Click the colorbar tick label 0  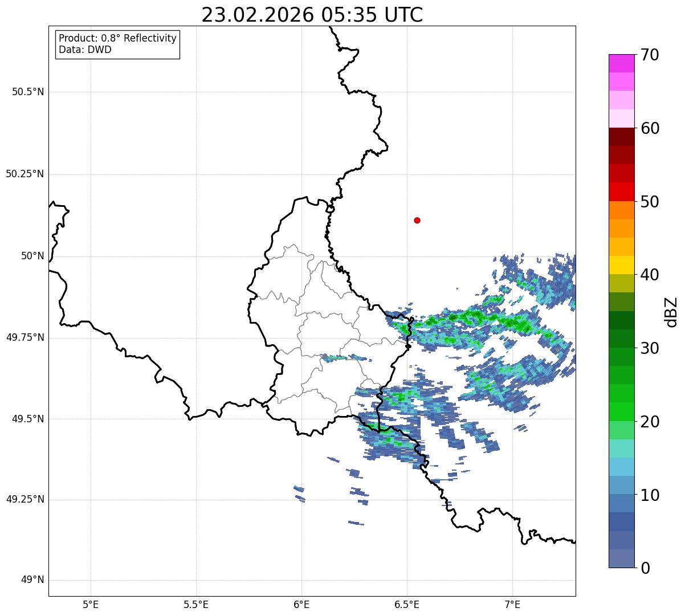[645, 568]
